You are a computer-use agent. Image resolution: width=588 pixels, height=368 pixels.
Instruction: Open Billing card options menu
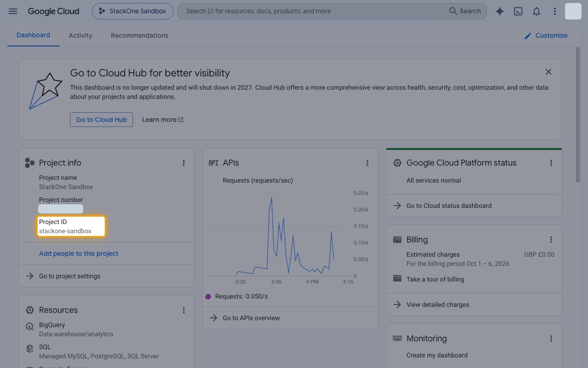click(x=551, y=240)
